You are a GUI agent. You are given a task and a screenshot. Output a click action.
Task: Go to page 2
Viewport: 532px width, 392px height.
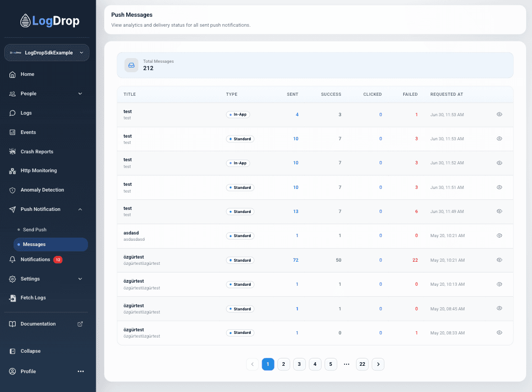284,364
